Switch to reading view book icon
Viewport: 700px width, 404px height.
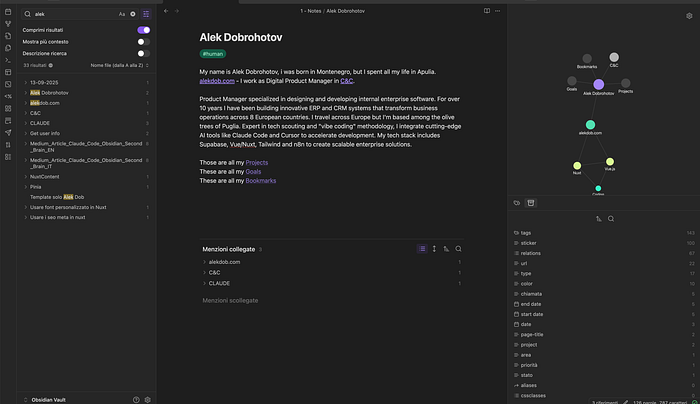click(487, 11)
